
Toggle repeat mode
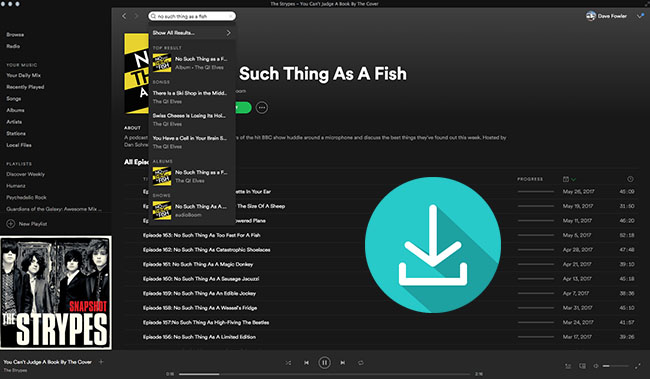coord(361,363)
